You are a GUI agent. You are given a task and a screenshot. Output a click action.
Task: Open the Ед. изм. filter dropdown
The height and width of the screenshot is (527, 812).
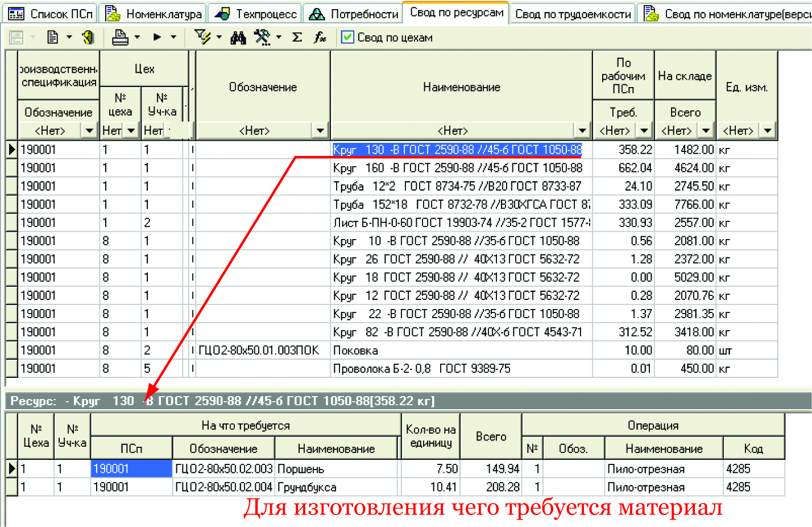(x=768, y=131)
